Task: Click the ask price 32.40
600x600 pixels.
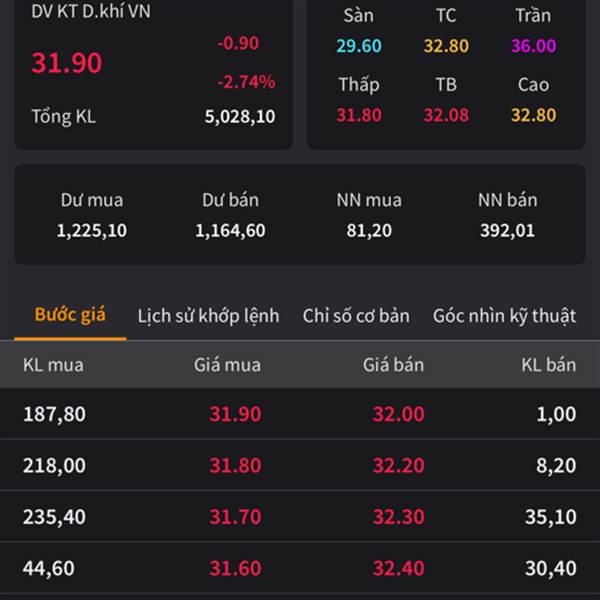Action: pos(398,568)
